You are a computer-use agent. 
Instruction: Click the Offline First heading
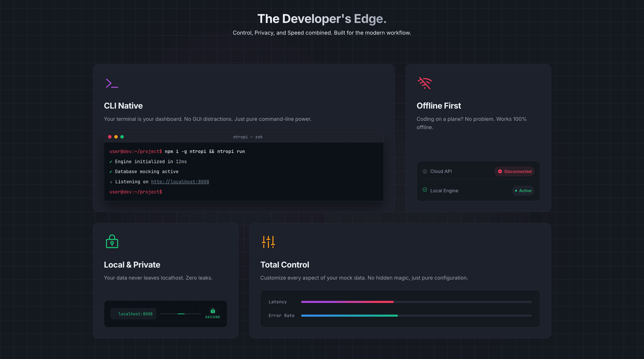click(439, 106)
